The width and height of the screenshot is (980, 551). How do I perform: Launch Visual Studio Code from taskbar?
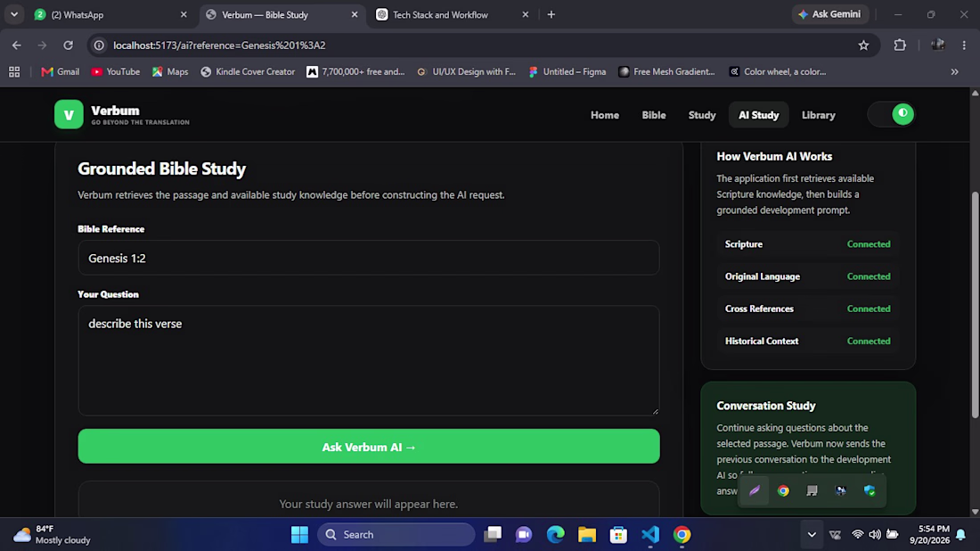(650, 535)
